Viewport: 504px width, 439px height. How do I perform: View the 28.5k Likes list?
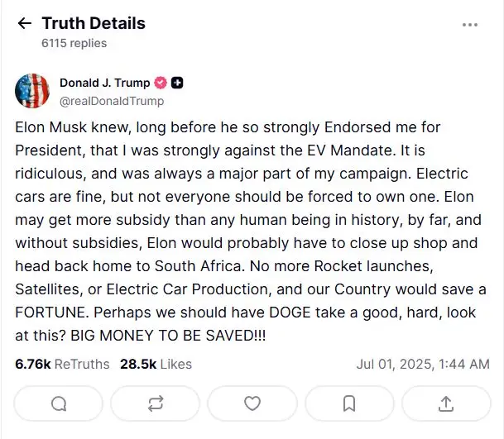point(156,364)
